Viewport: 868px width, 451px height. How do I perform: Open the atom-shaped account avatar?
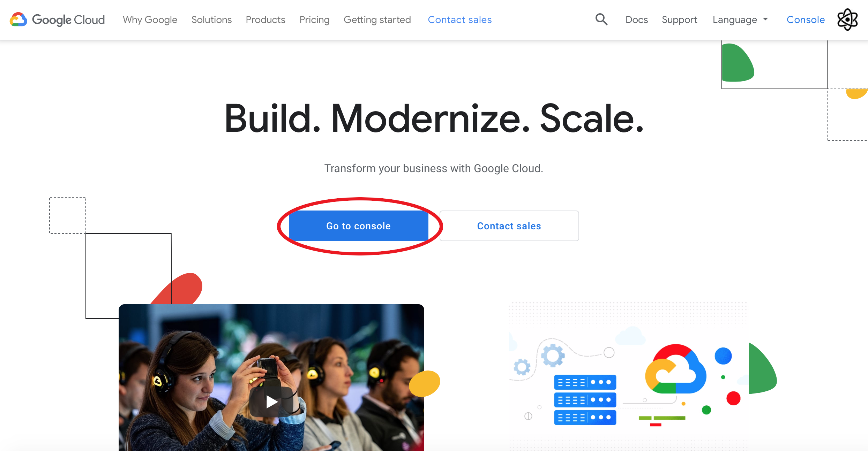click(x=847, y=20)
